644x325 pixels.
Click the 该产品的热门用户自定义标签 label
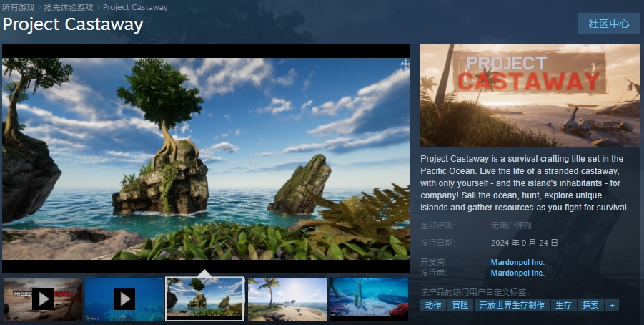coord(475,292)
